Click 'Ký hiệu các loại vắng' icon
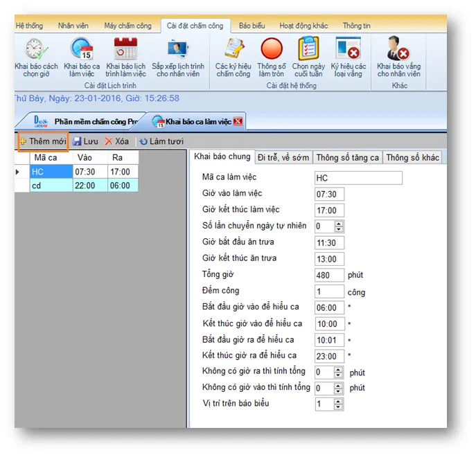 click(348, 51)
